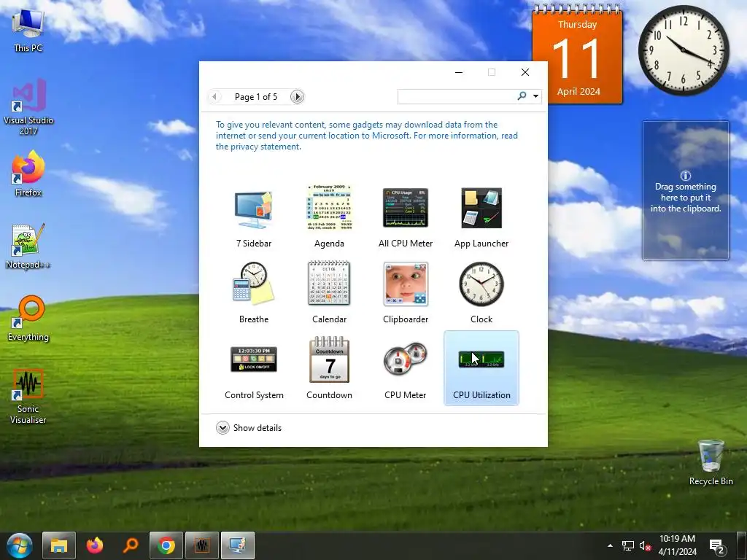Screen dimensions: 747x560
Task: Go to next gadget page
Action: coord(297,97)
